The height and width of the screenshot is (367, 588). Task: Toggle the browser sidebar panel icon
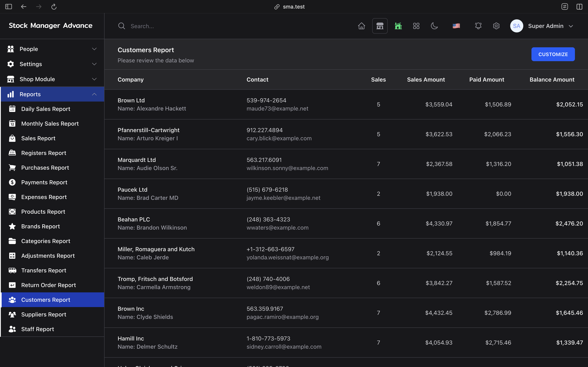9,7
